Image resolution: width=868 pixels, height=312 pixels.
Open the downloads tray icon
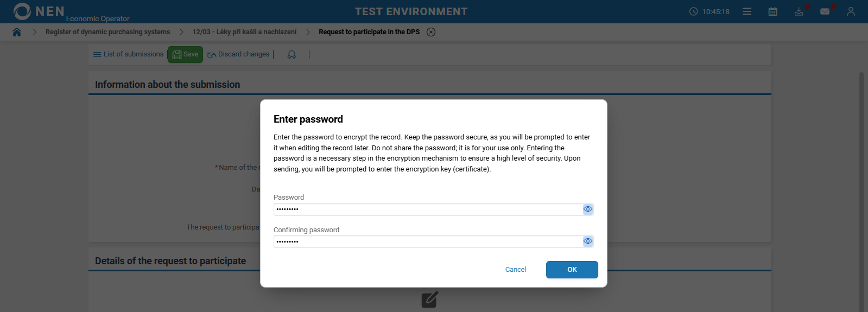[x=799, y=11]
